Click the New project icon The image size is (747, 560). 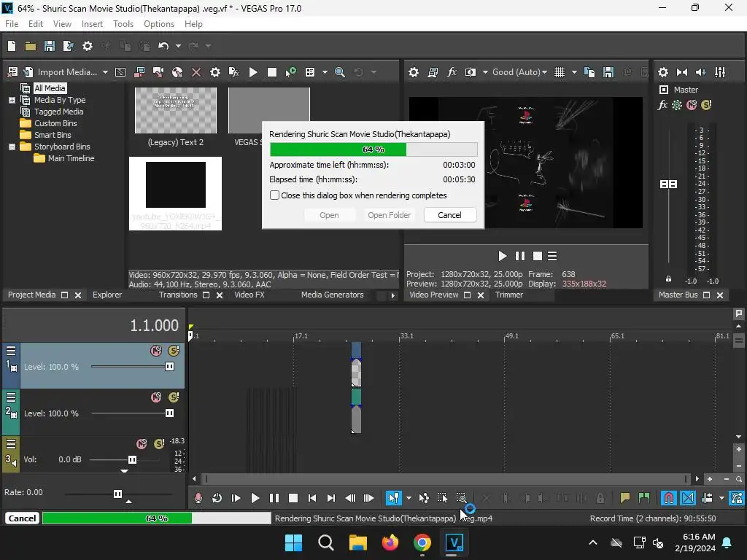point(12,46)
